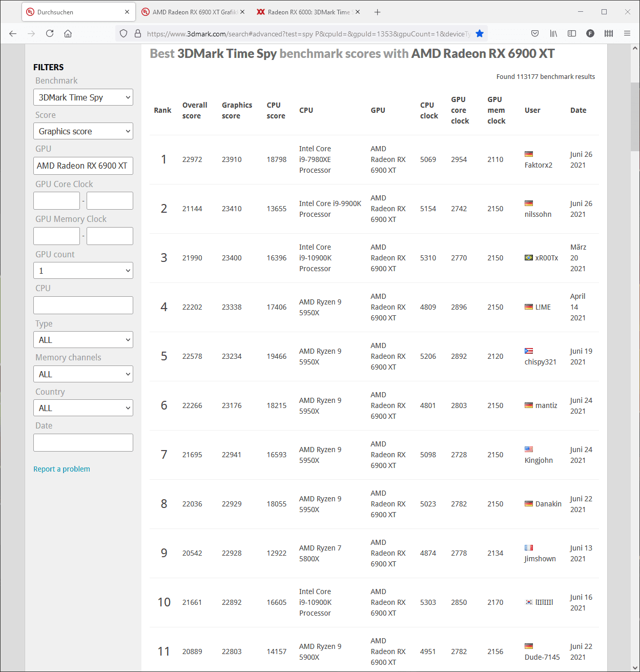640x672 pixels.
Task: Click the GPU Memory Clock maximum field
Action: (x=110, y=236)
